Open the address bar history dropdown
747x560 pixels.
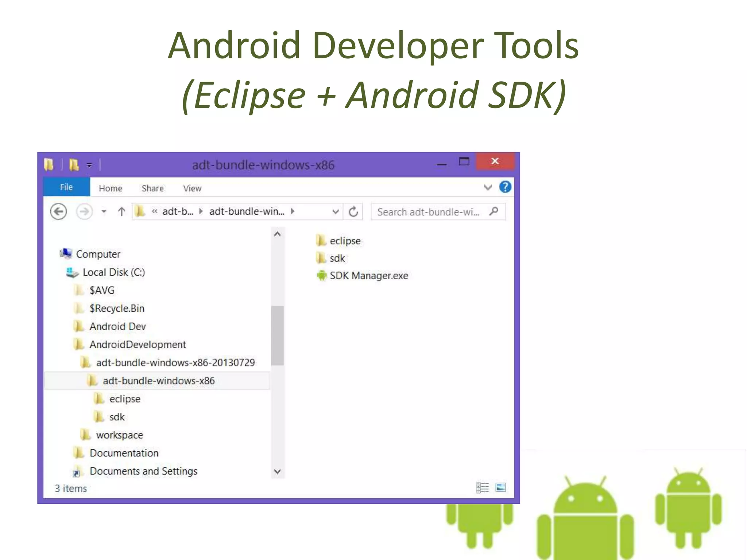coord(336,212)
